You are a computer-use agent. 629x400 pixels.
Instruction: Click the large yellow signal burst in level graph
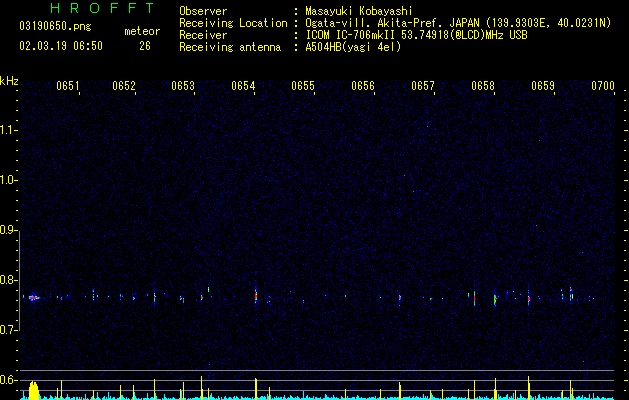tap(34, 391)
